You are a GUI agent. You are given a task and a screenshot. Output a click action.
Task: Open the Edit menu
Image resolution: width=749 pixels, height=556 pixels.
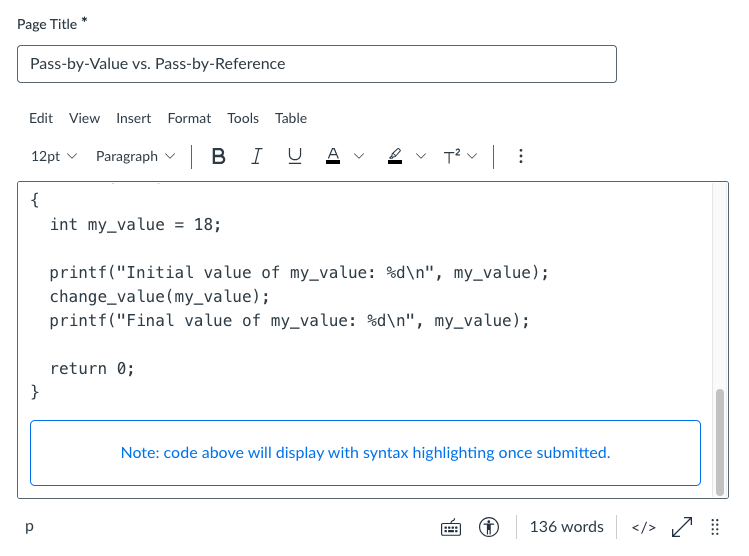point(41,118)
